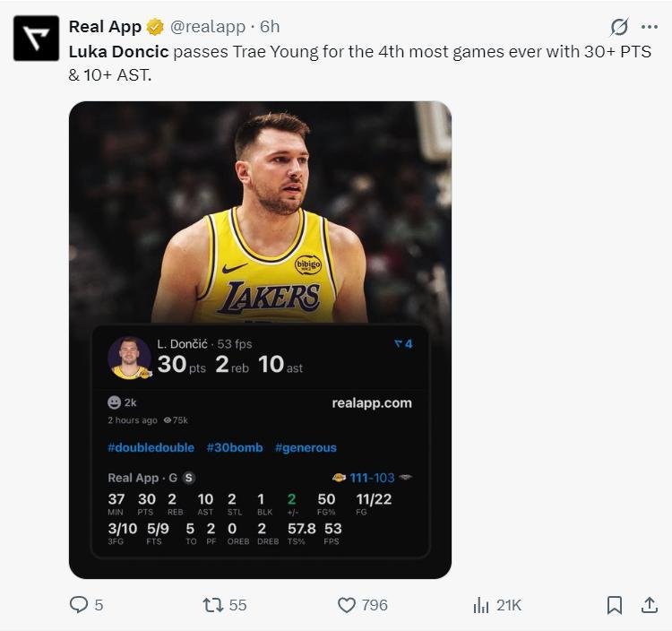Viewport: 672px width, 631px height.
Task: Click the #generous hashtag
Action: tap(306, 447)
